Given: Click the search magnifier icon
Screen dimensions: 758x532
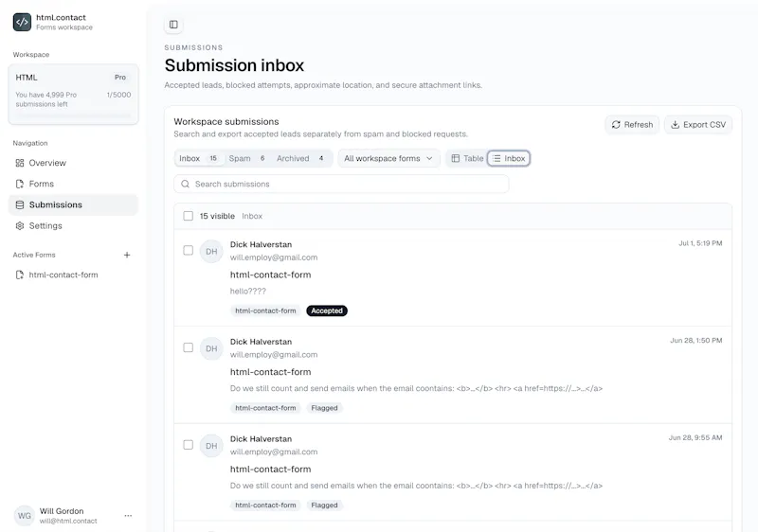Looking at the screenshot, I should [x=185, y=184].
